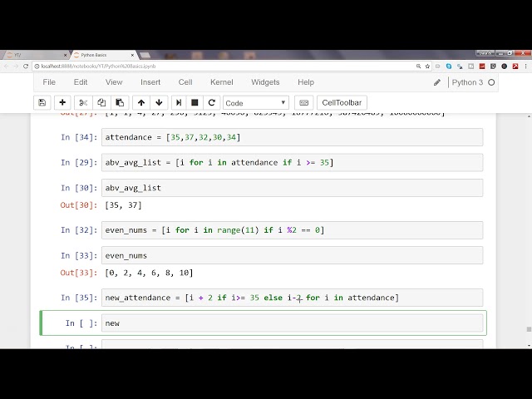Open the Edit menu
Viewport: 532px width, 399px height.
click(x=81, y=82)
